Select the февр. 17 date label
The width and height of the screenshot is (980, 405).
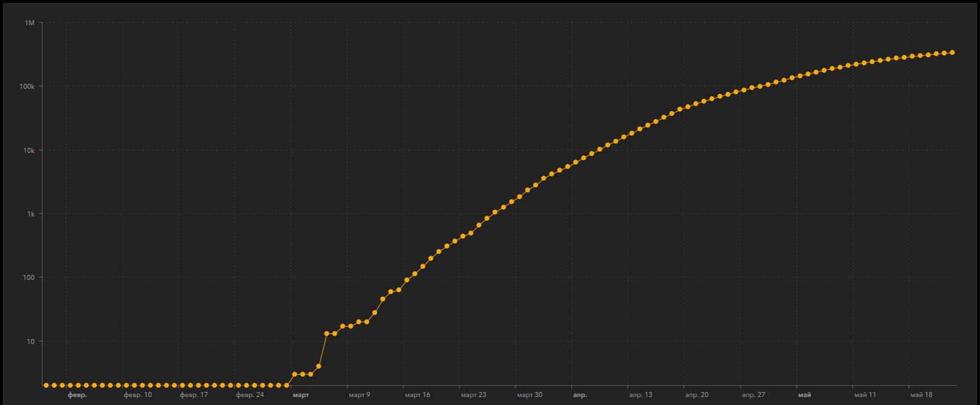(194, 395)
